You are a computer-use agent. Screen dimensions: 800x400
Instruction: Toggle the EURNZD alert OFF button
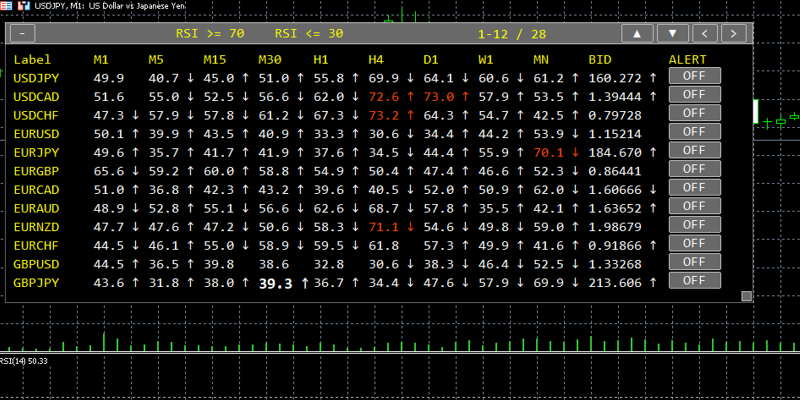point(694,225)
